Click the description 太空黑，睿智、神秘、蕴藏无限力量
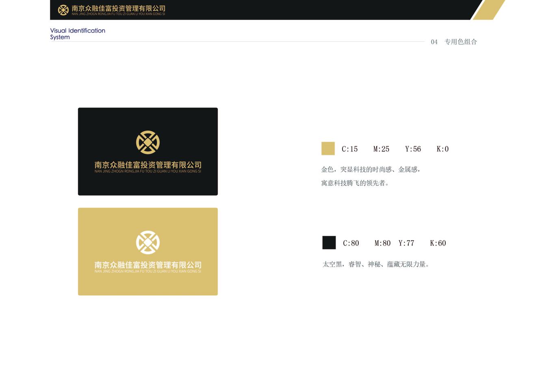Image resolution: width=555 pixels, height=392 pixels. tap(376, 264)
